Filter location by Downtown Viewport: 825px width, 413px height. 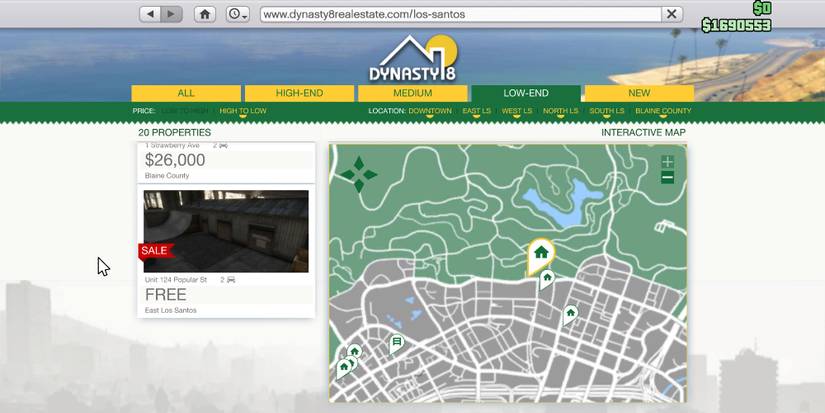pos(430,111)
